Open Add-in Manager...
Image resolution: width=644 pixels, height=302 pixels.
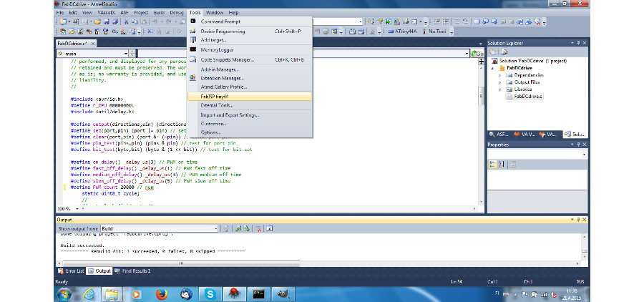[249, 69]
